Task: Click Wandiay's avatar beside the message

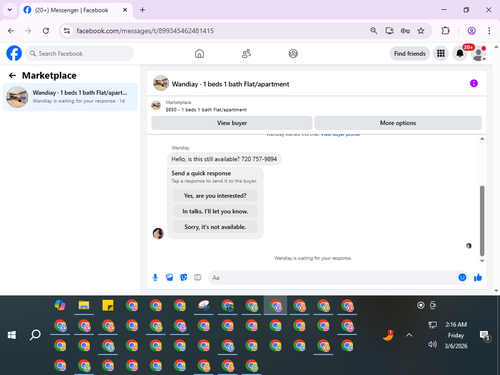Action: tap(158, 233)
